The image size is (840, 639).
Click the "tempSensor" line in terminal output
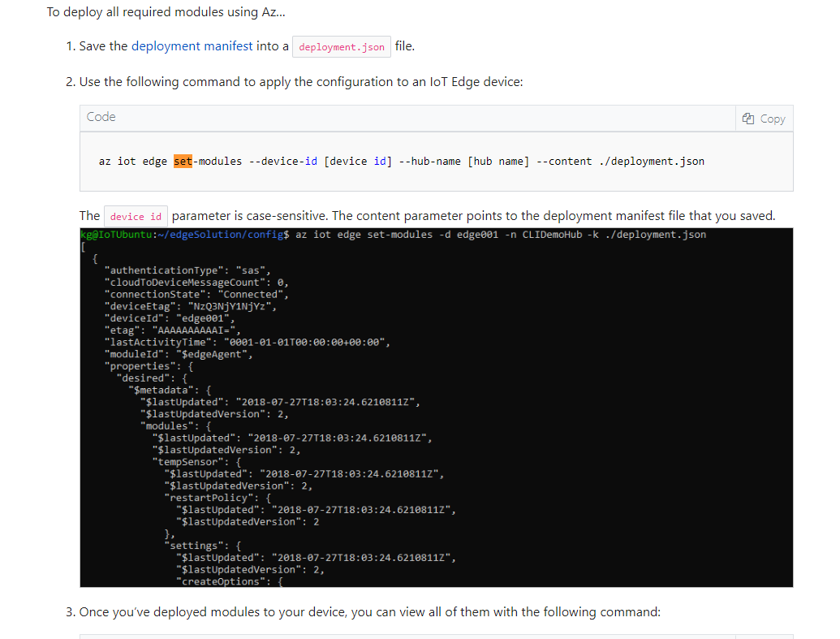pyautogui.click(x=196, y=461)
